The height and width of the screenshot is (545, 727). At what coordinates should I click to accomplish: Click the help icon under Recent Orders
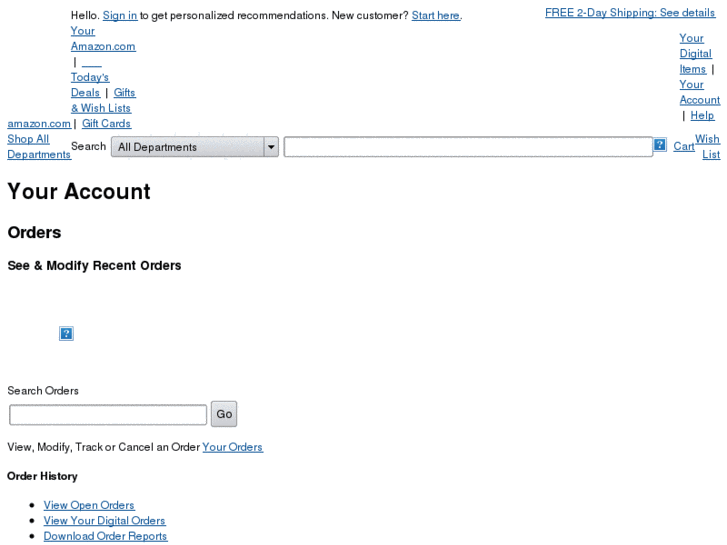66,333
